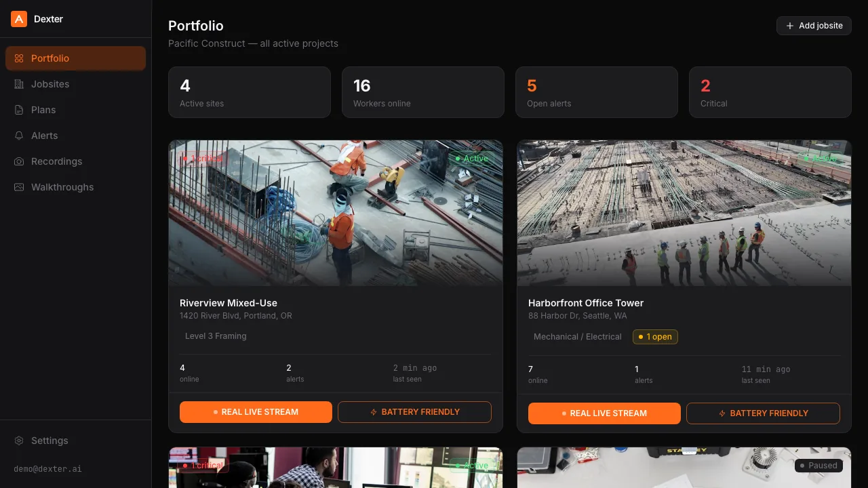Click the 11 min ago last seen text
The height and width of the screenshot is (488, 868).
(x=766, y=369)
